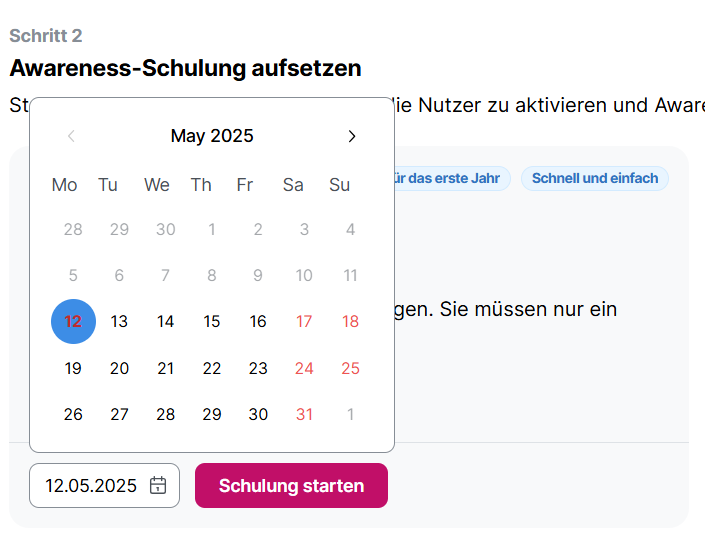Screen dimensions: 705x553
Task: Open the calendar icon in date field
Action: point(158,485)
